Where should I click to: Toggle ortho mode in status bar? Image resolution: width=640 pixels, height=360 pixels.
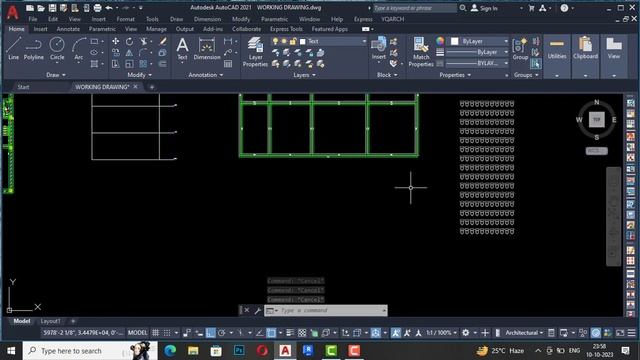pyautogui.click(x=210, y=333)
